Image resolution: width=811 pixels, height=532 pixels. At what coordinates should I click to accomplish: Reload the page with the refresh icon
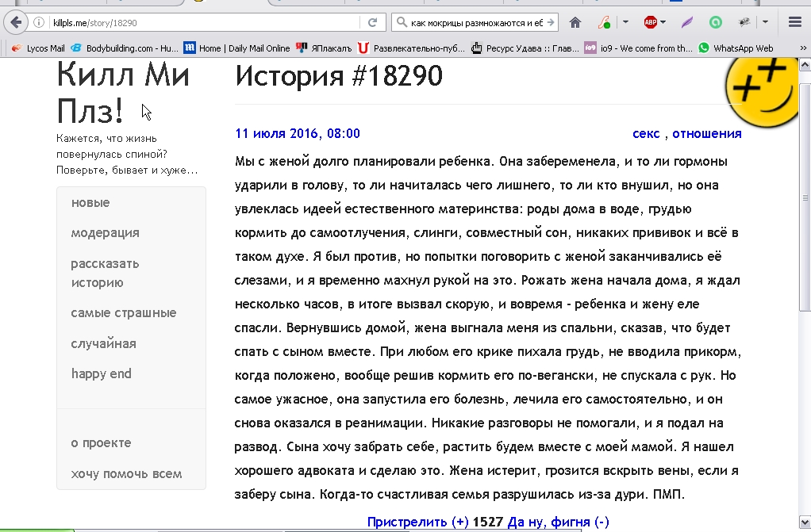coord(372,23)
